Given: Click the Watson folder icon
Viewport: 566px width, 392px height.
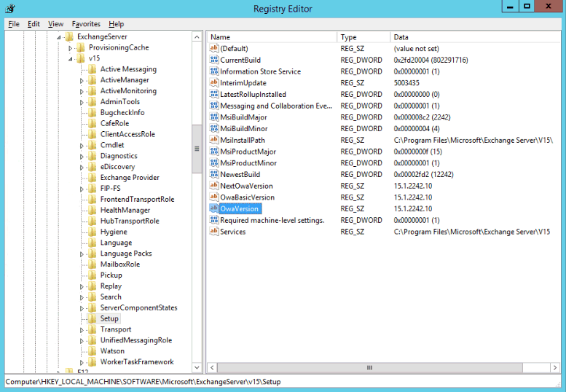Looking at the screenshot, I should coord(93,351).
